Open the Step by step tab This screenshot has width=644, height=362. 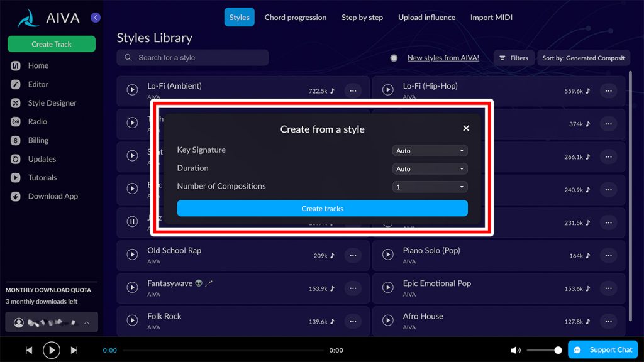pos(362,17)
